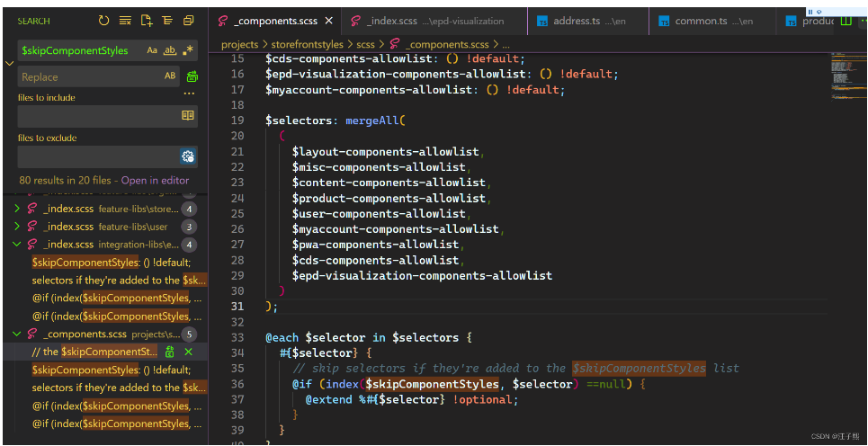Image resolution: width=868 pixels, height=446 pixels.
Task: Click 'mergeAll' in line 19
Action: (x=372, y=120)
